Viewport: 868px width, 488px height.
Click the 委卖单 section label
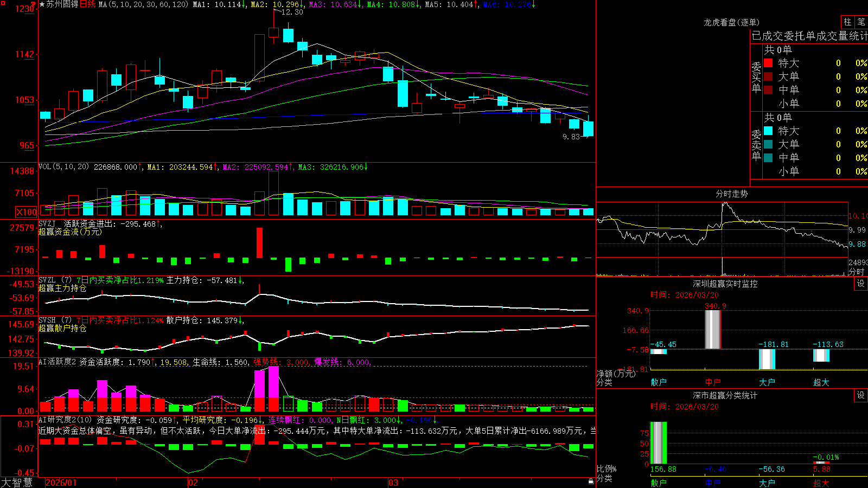[x=756, y=145]
